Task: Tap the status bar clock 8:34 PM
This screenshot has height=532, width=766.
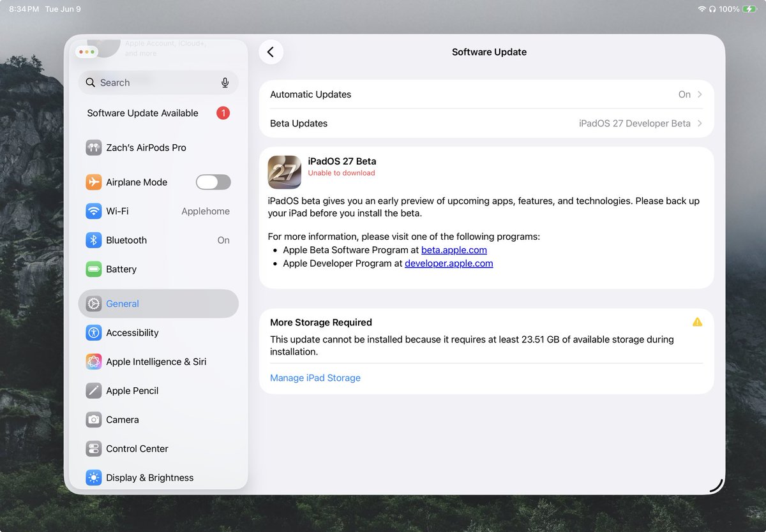Action: pyautogui.click(x=24, y=10)
